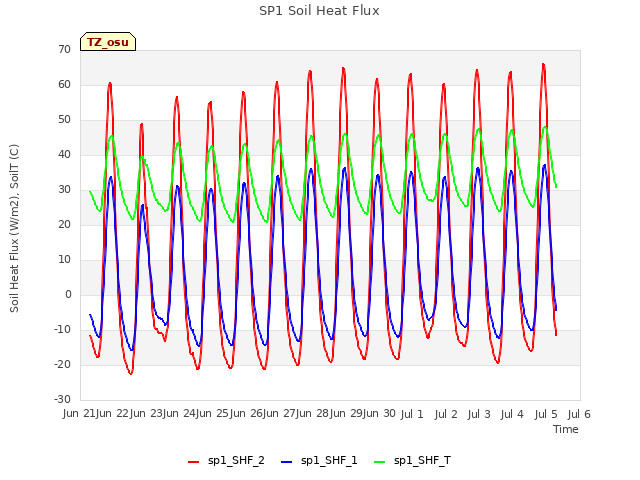
Task: Click the y-axis label Soil Heat Flux
Action: point(14,228)
